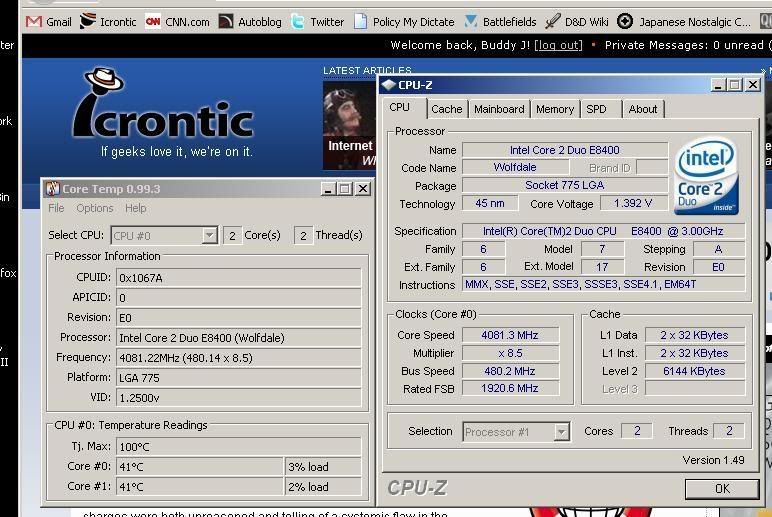Viewport: 772px width, 517px height.
Task: Open the Battlefields bookmark icon
Action: 471,22
